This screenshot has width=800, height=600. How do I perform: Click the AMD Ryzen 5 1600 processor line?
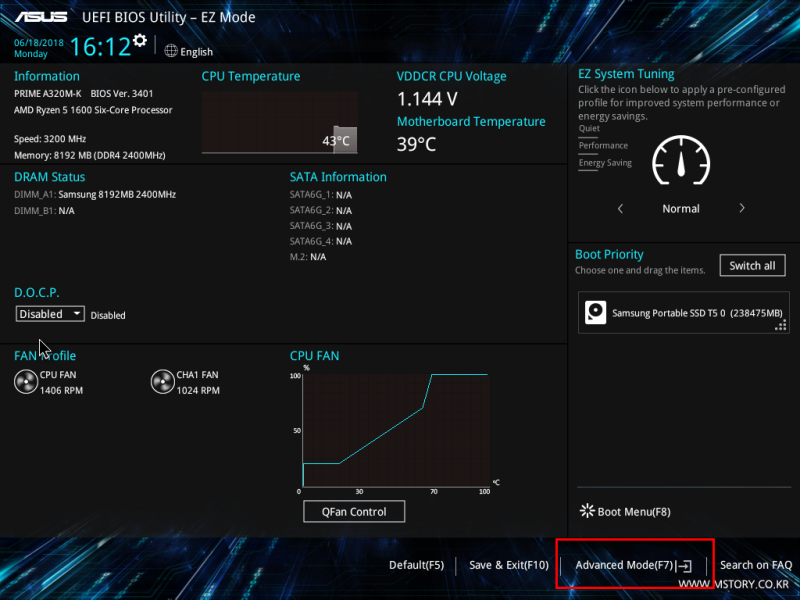click(93, 110)
